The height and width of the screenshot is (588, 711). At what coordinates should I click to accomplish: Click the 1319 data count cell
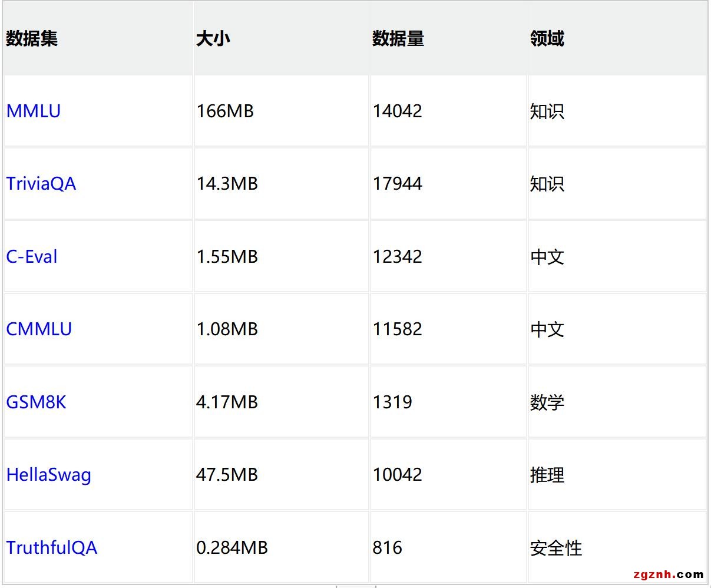392,402
